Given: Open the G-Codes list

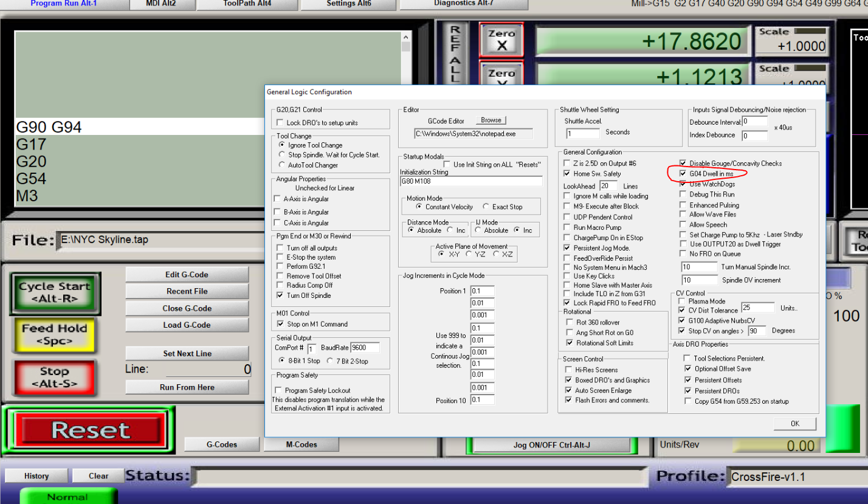Looking at the screenshot, I should pyautogui.click(x=221, y=444).
